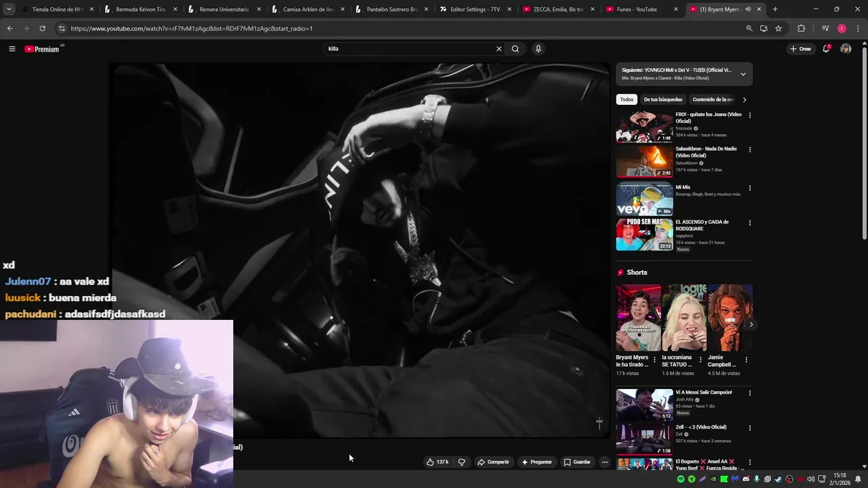Screen dimensions: 868x488
Task: Open Steam from the system tray
Action: click(x=778, y=479)
